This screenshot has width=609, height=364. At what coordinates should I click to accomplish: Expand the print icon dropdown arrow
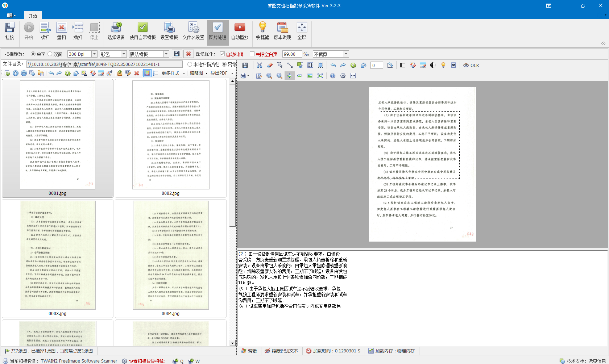[248, 76]
